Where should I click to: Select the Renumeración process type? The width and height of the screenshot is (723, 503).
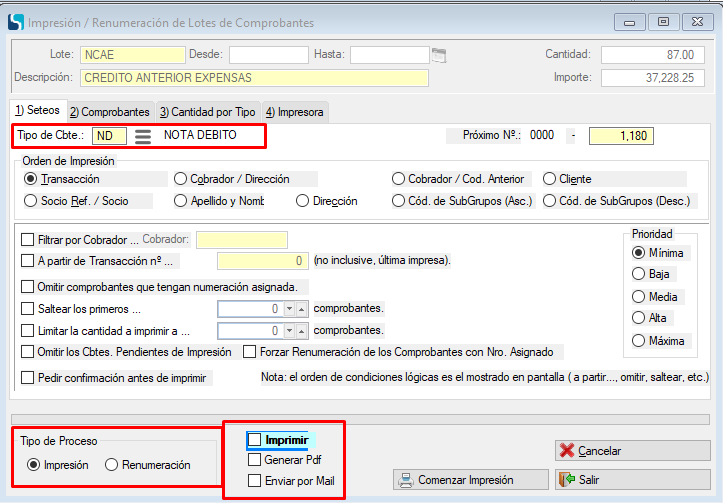coord(112,465)
